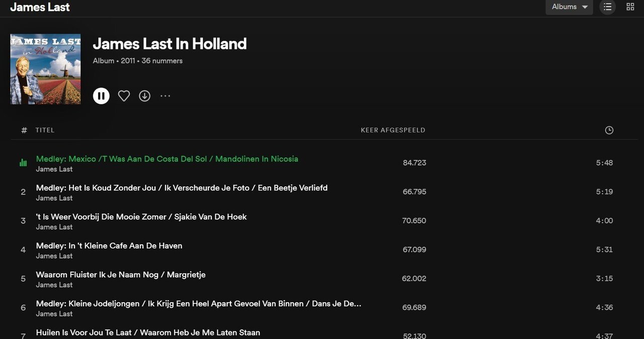This screenshot has width=644, height=339.
Task: Click the TITEL column header
Action: coord(45,130)
